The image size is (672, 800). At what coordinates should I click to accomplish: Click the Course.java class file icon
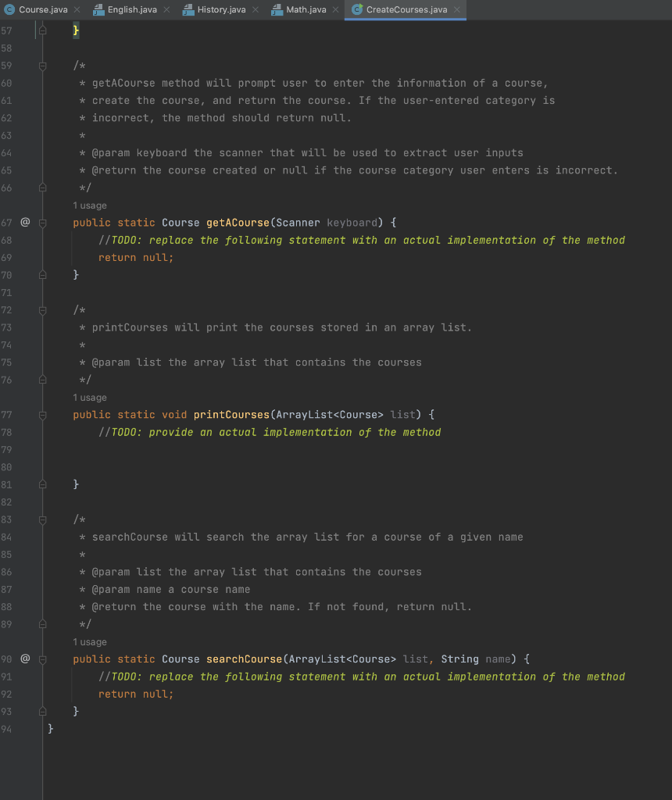pyautogui.click(x=9, y=9)
